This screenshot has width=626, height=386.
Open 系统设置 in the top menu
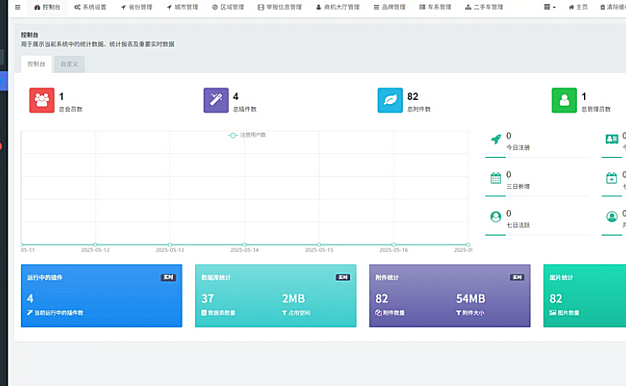click(90, 7)
